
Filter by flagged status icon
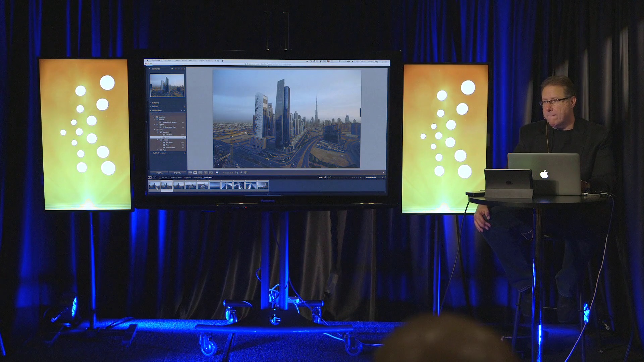pyautogui.click(x=326, y=177)
